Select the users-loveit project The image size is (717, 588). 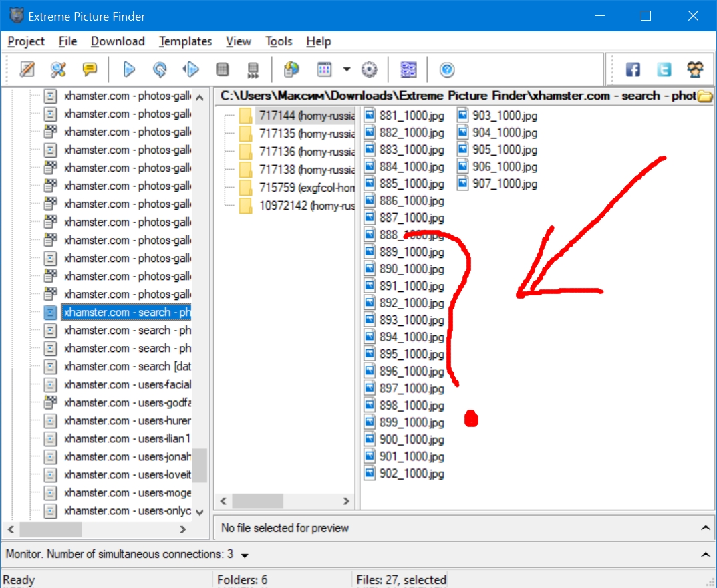point(128,475)
